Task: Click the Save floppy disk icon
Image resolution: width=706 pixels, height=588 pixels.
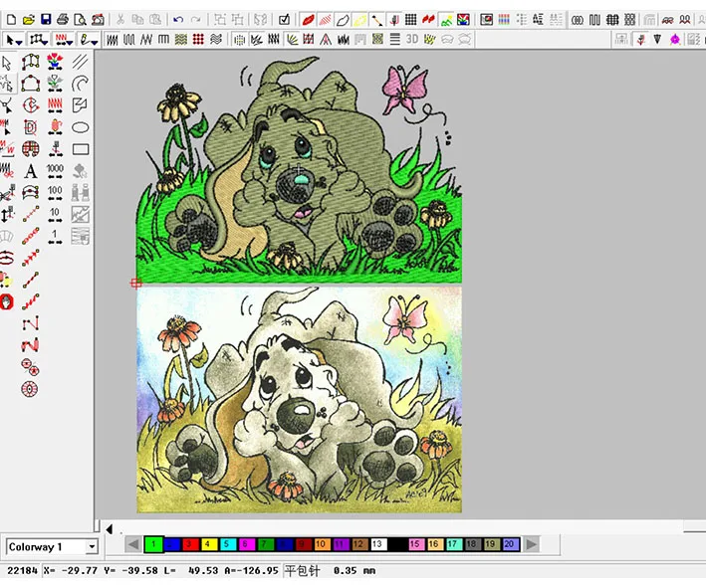Action: [45, 19]
